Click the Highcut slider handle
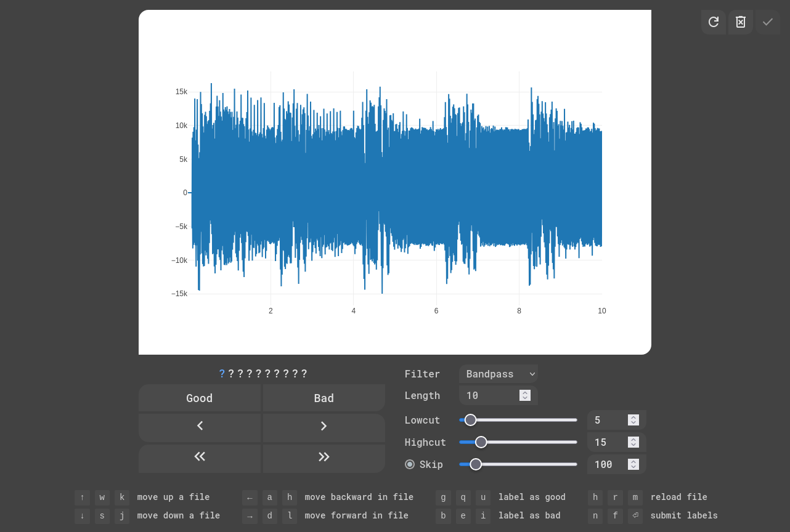The image size is (790, 532). click(481, 442)
